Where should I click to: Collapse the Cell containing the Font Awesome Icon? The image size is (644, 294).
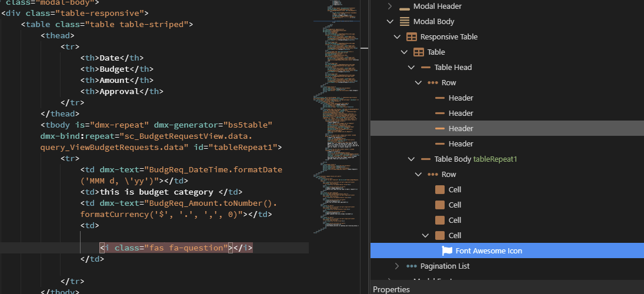pos(425,235)
